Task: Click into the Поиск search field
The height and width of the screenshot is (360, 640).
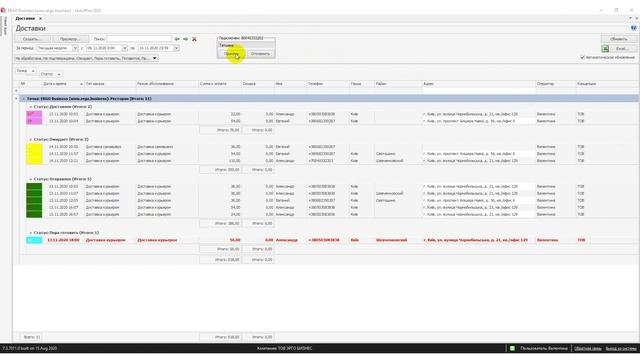Action: 139,39
